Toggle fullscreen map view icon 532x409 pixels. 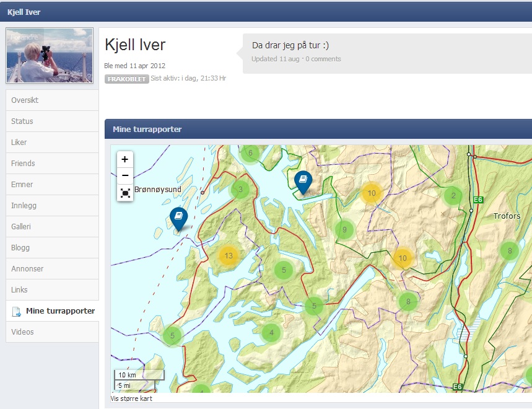125,193
